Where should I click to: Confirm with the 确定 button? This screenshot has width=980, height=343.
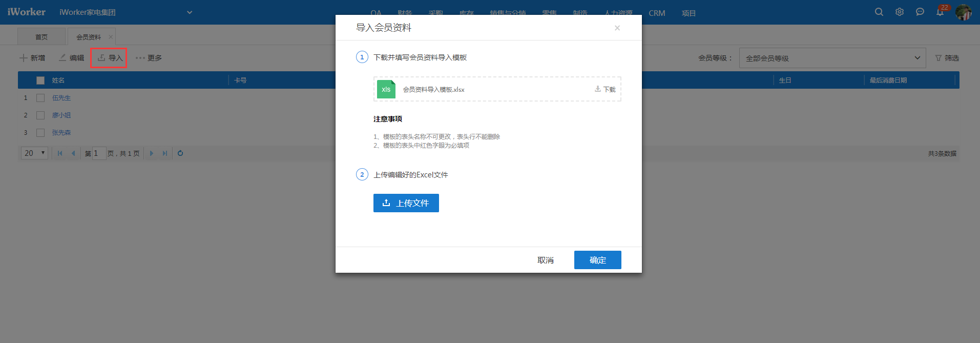point(598,260)
